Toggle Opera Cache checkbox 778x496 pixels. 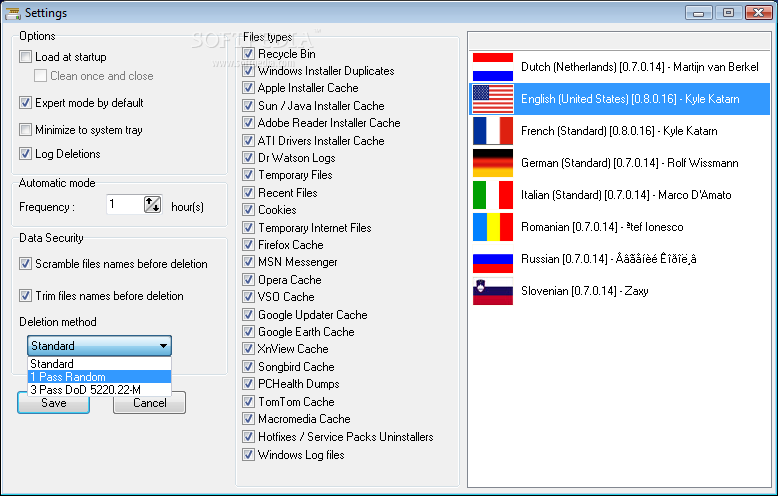point(248,280)
